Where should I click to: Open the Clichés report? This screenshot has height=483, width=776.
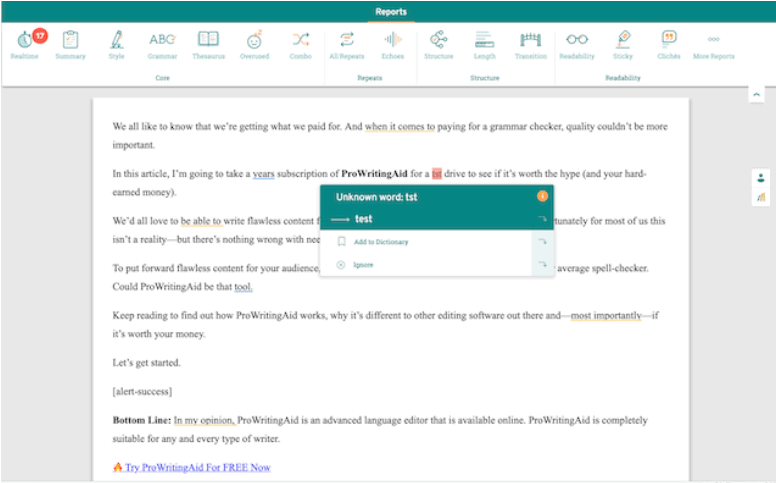click(x=669, y=45)
